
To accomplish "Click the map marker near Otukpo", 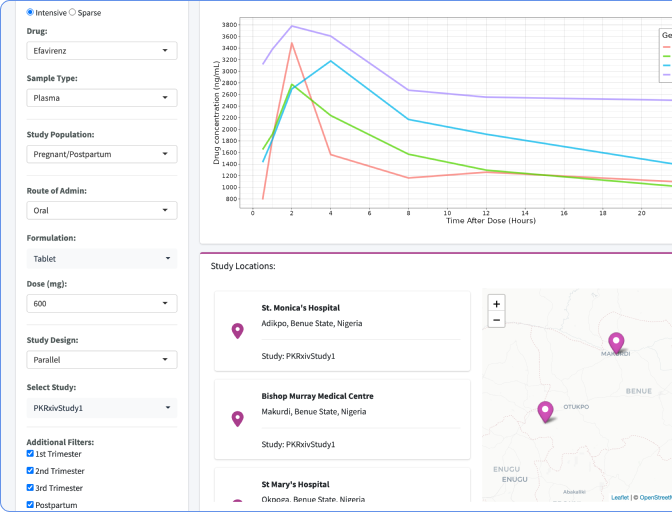I will tap(545, 411).
